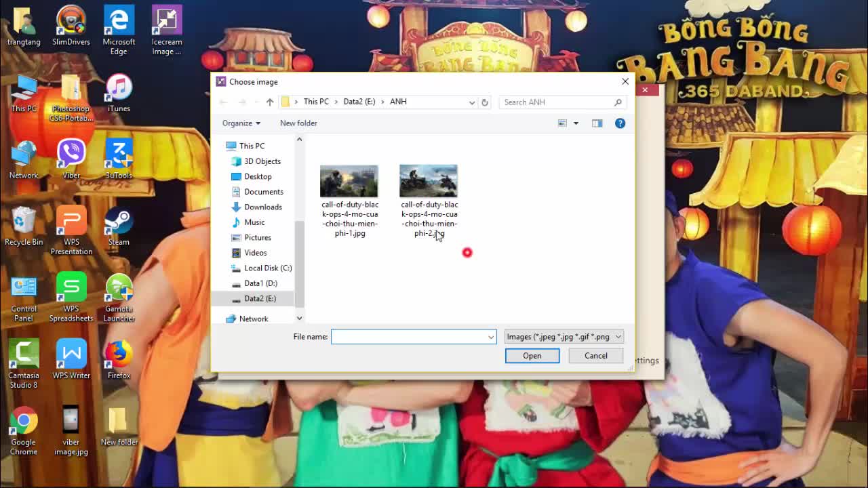Open the Organize dropdown menu
The height and width of the screenshot is (488, 868).
[241, 123]
